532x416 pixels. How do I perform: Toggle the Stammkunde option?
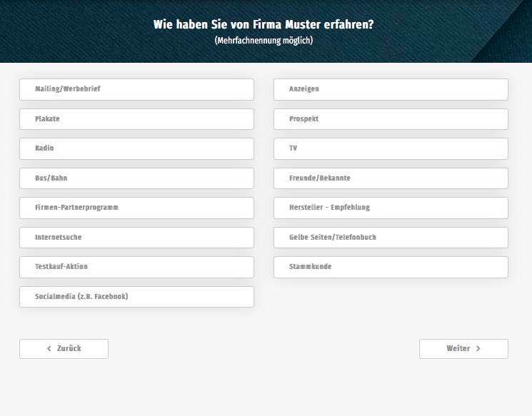coord(391,267)
